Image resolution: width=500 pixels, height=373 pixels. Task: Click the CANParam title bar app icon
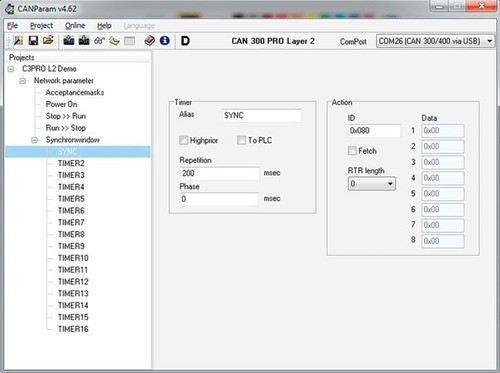coord(10,9)
